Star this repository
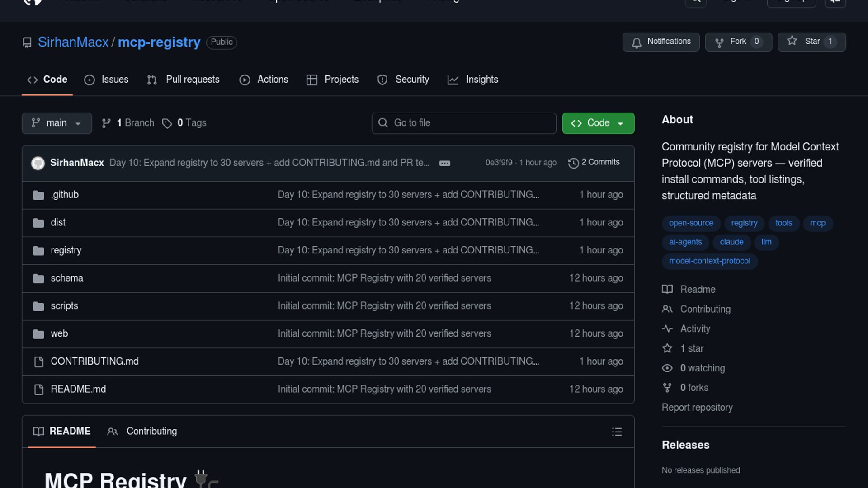The width and height of the screenshot is (868, 488). (x=811, y=42)
